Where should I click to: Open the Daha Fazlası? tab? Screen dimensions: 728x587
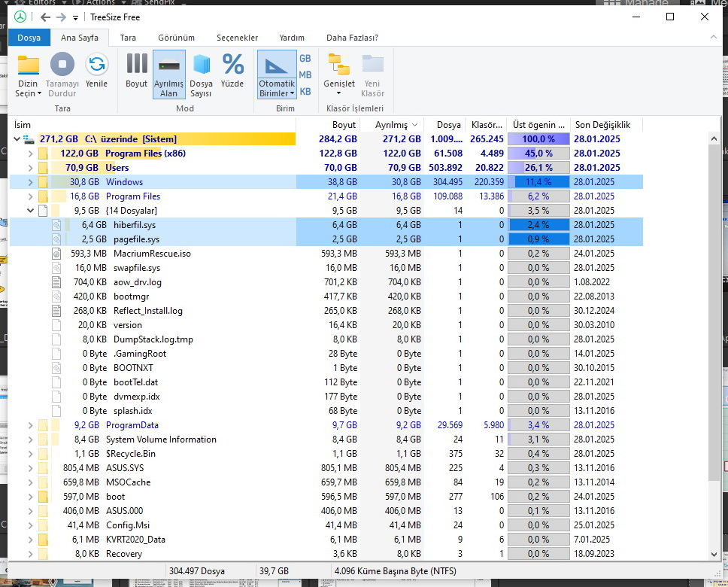pyautogui.click(x=353, y=38)
